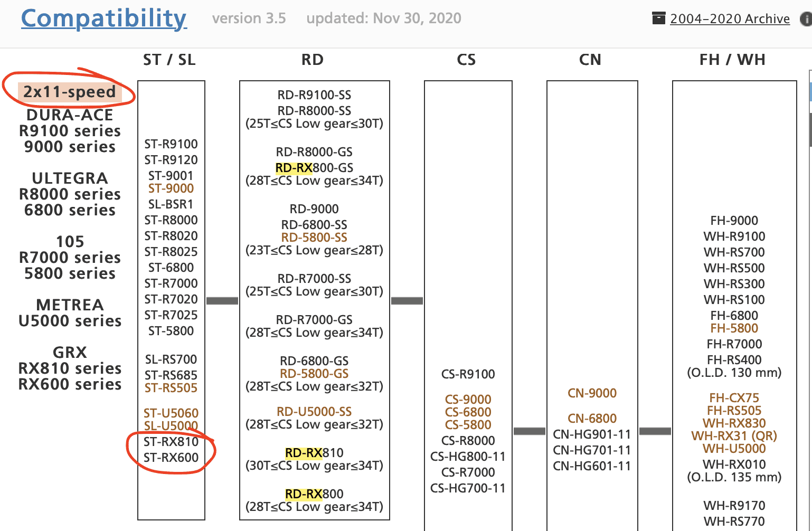Click the 'FH-9000' hub entry
The height and width of the screenshot is (531, 812).
click(x=734, y=221)
